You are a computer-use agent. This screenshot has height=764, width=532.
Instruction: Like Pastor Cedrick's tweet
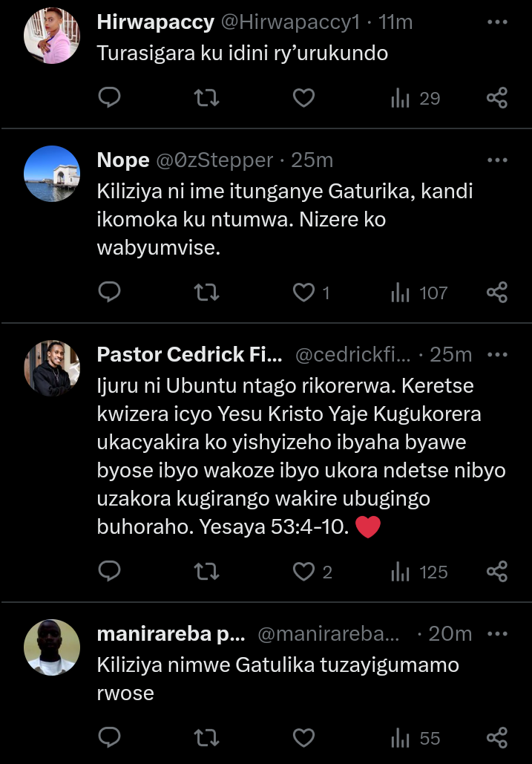303,571
